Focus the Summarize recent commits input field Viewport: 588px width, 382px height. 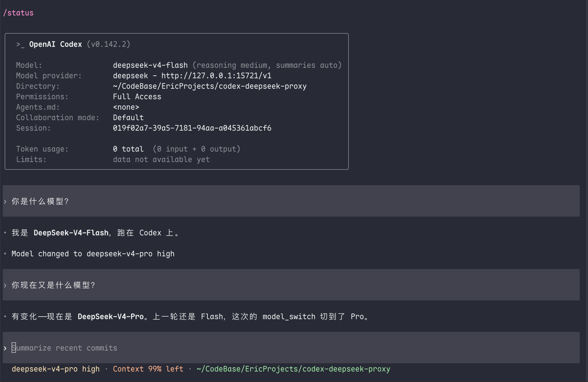pos(291,348)
